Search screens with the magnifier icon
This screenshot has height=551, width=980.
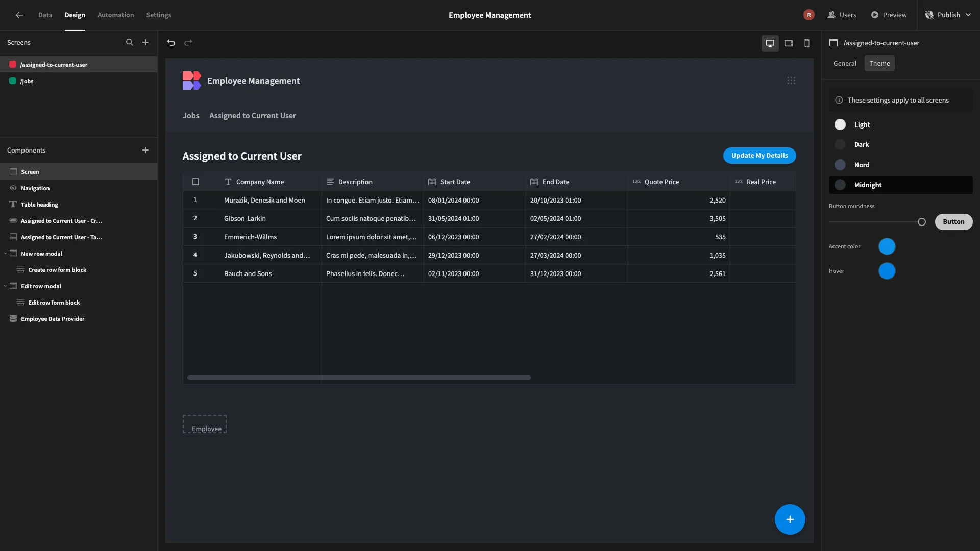tap(130, 43)
